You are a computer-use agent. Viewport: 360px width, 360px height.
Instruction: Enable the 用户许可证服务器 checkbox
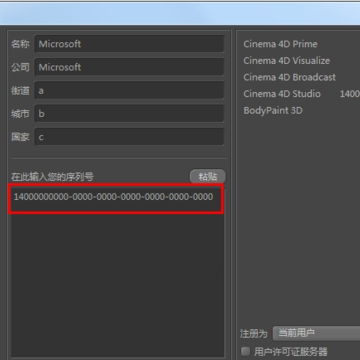(245, 351)
